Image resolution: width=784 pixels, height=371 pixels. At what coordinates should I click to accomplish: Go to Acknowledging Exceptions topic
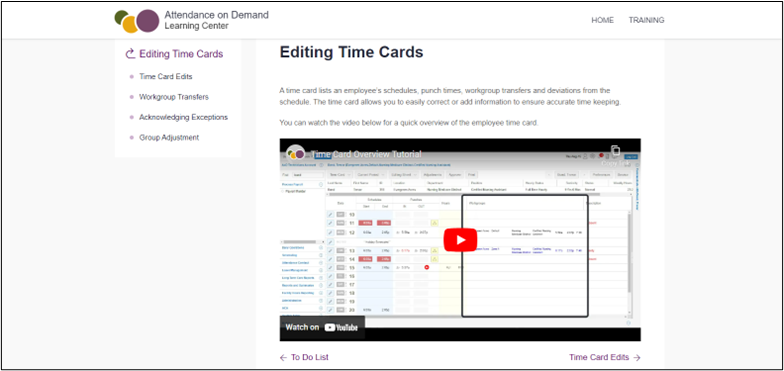[184, 118]
